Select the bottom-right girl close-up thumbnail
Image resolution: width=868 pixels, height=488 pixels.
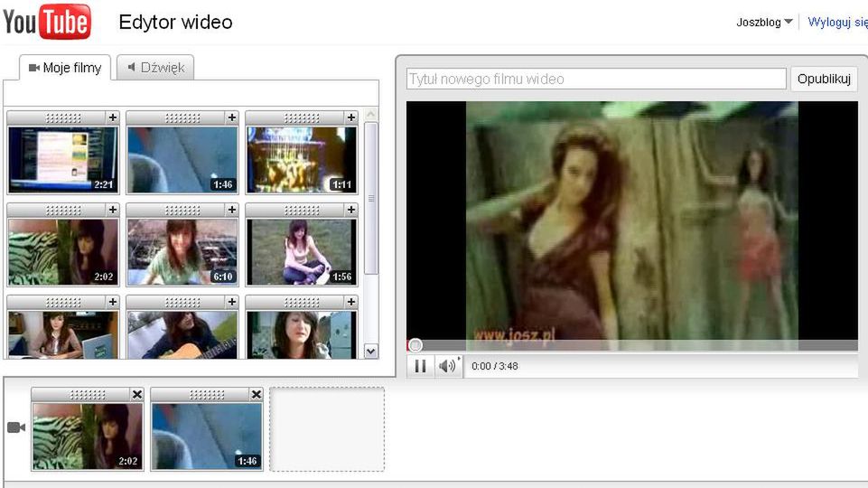301,334
